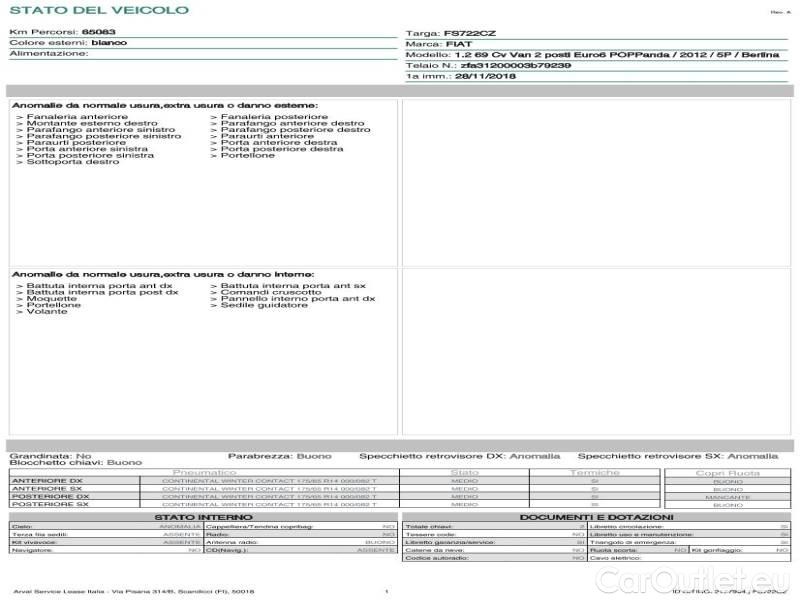The height and width of the screenshot is (600, 800).
Task: Open the DOCUMENTI E DOTAZIONI header
Action: click(596, 517)
